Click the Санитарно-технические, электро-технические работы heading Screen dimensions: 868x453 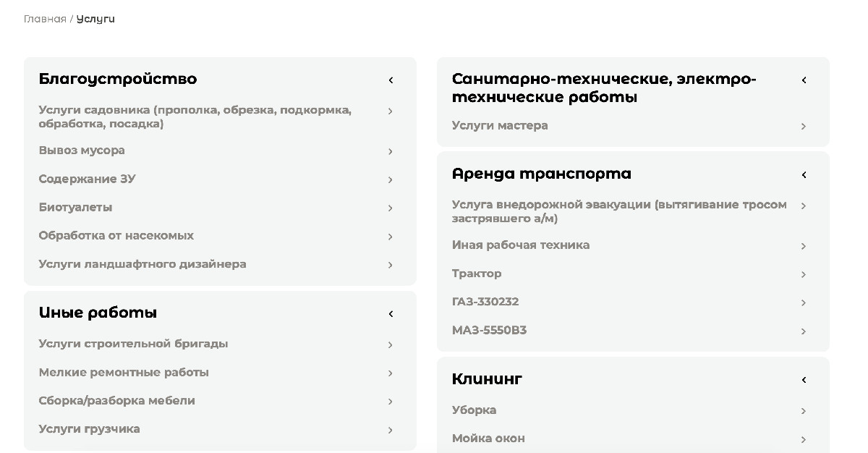604,88
